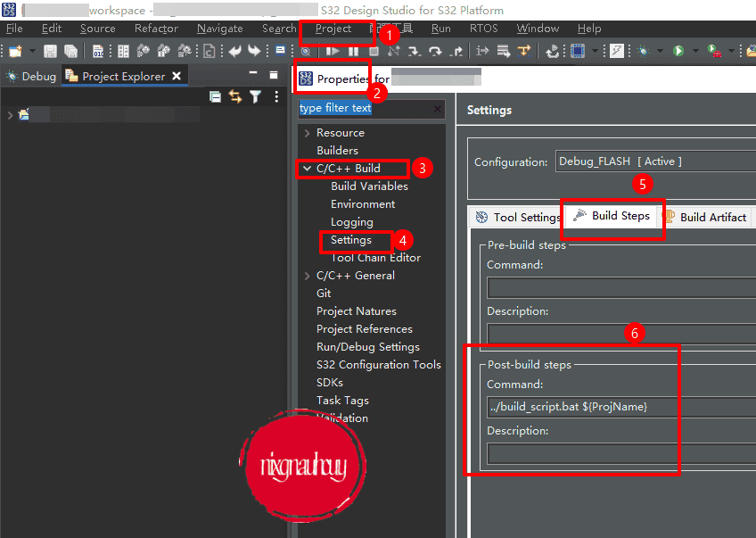756x538 pixels.
Task: Close the Project Explorer view tab
Action: (177, 76)
